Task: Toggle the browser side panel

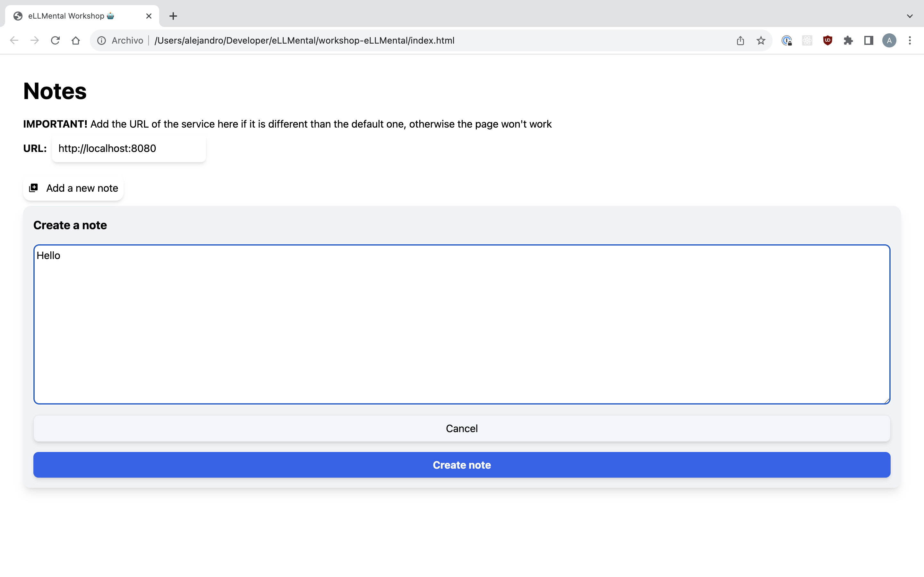Action: pos(868,40)
